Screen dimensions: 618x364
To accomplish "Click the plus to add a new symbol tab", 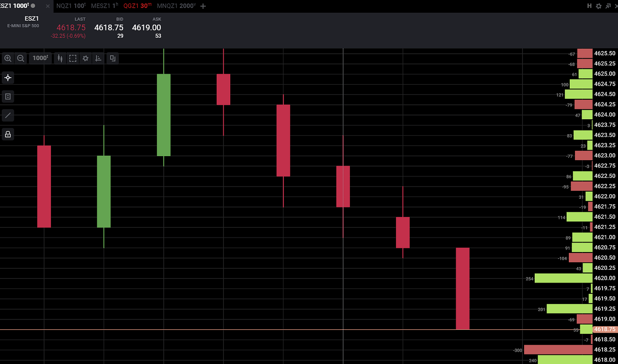I will [203, 6].
